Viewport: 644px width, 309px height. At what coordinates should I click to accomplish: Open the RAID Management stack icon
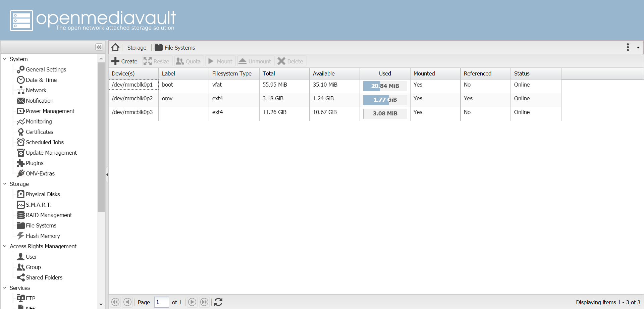(21, 215)
